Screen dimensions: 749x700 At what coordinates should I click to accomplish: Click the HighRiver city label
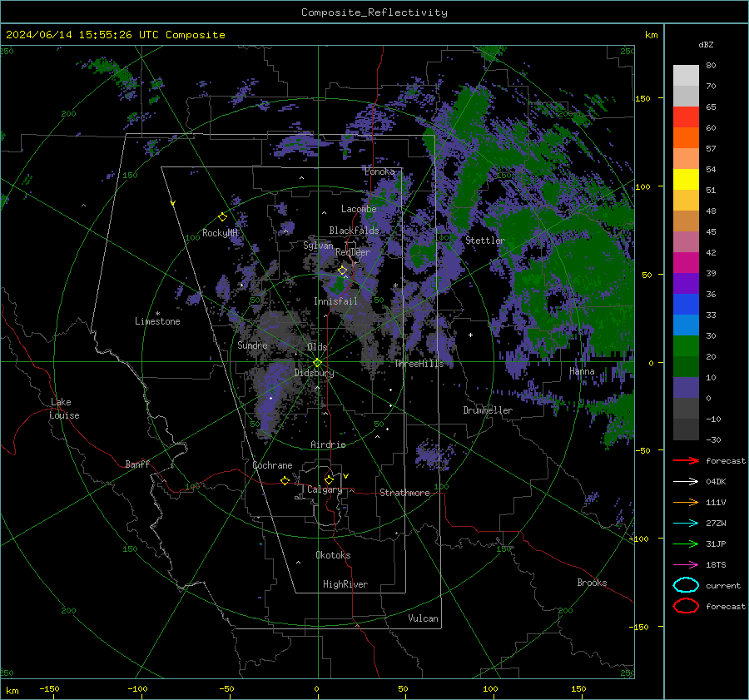tap(345, 584)
